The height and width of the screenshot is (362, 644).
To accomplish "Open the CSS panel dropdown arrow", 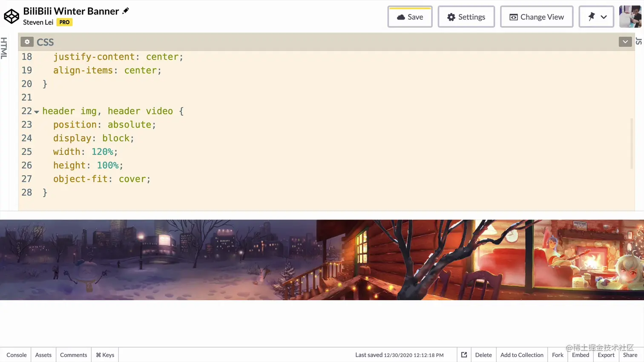I will 625,42.
